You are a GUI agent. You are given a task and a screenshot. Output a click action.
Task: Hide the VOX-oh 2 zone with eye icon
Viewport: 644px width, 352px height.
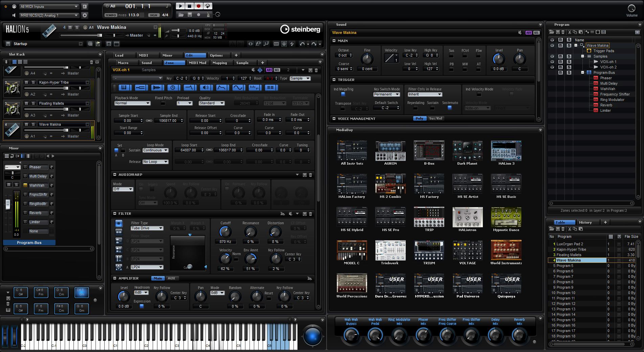(x=552, y=67)
